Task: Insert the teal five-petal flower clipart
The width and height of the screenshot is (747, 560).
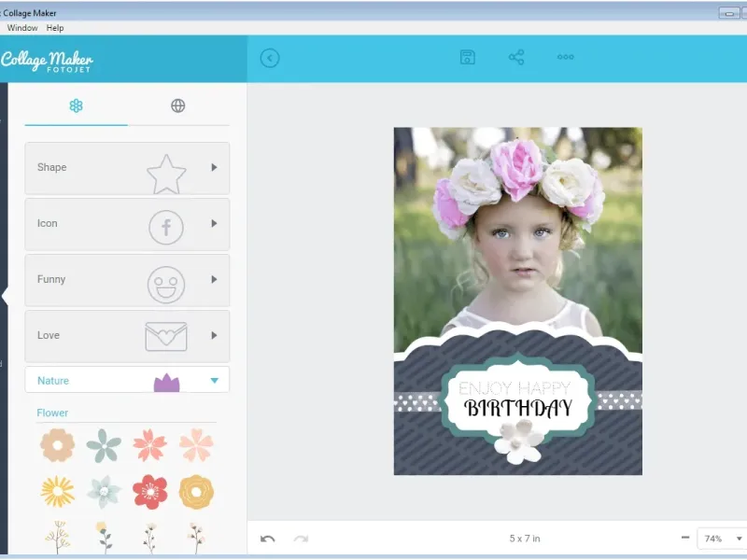Action: pyautogui.click(x=104, y=446)
